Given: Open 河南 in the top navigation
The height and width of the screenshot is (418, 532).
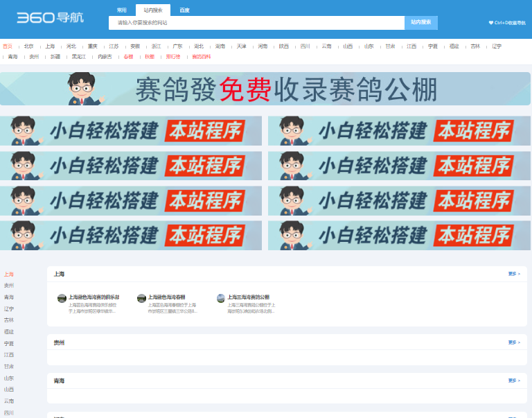Looking at the screenshot, I should tap(263, 46).
